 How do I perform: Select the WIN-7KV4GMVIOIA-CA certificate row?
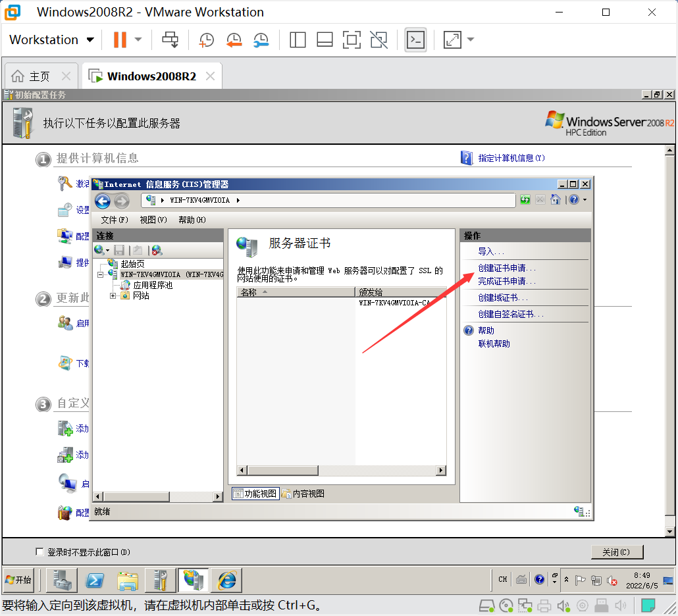coord(342,303)
